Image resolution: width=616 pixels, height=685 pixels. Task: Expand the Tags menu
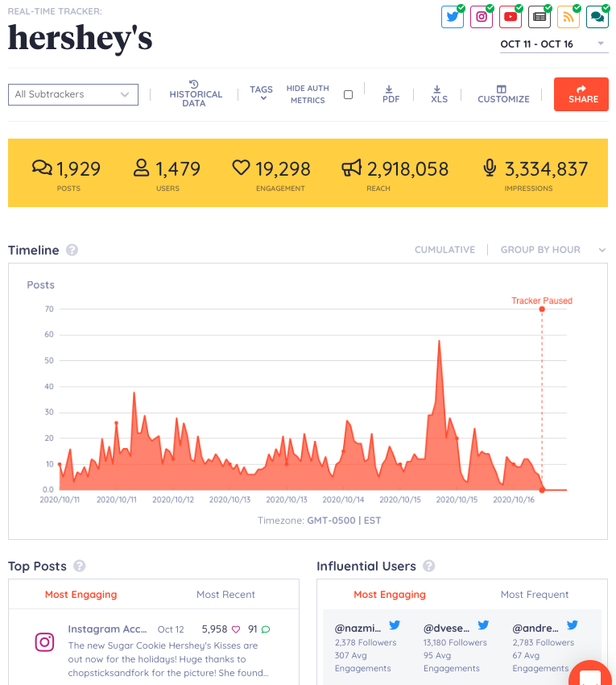click(261, 93)
